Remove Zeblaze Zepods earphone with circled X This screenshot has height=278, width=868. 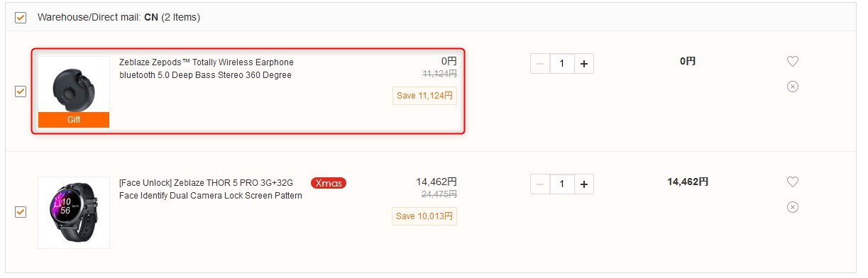point(793,87)
